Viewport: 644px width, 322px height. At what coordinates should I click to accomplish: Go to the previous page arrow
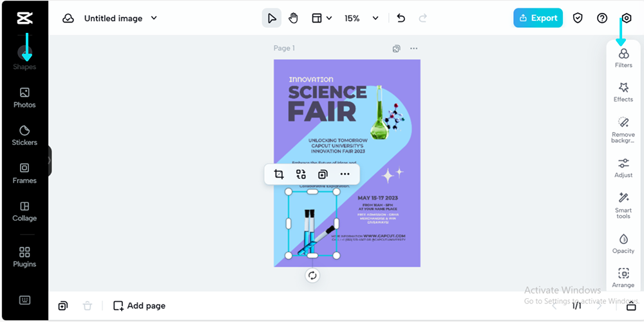pos(554,305)
